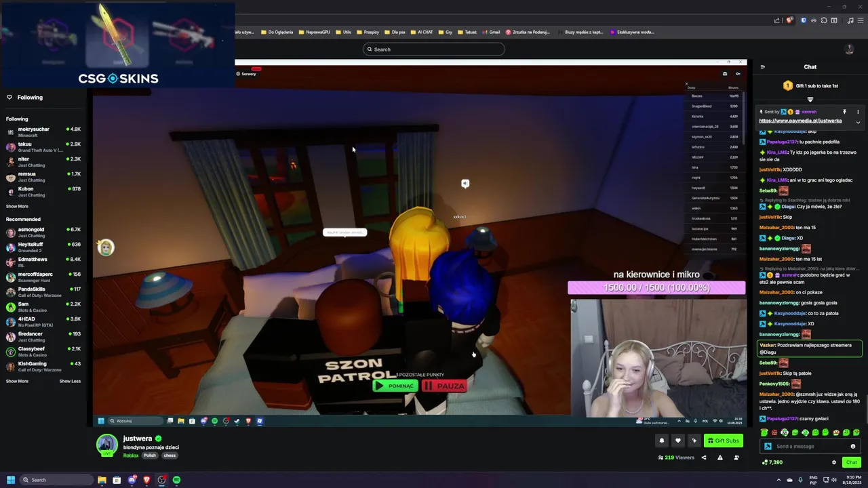This screenshot has width=868, height=488.
Task: Open asmongold recommended channel
Action: pyautogui.click(x=43, y=232)
